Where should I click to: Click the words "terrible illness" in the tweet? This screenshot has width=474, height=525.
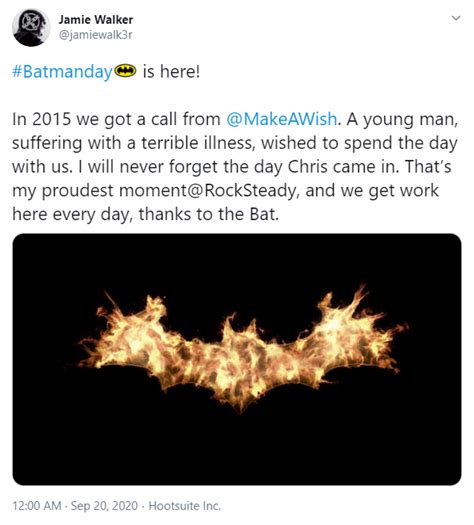coord(196,143)
